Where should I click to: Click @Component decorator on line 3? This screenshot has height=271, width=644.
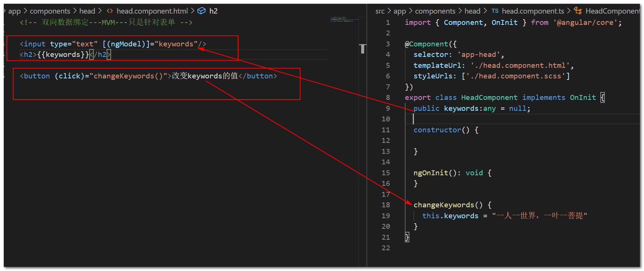pos(426,44)
